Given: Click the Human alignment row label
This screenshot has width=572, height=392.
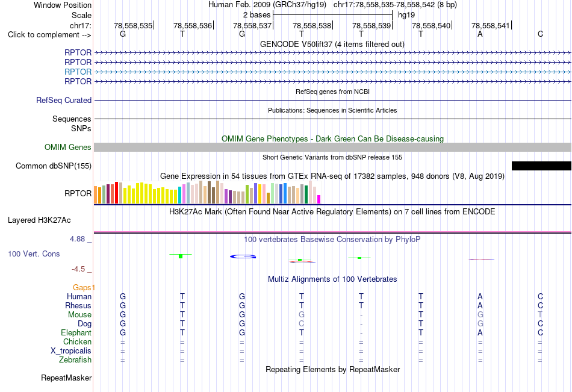Looking at the screenshot, I should point(79,296).
